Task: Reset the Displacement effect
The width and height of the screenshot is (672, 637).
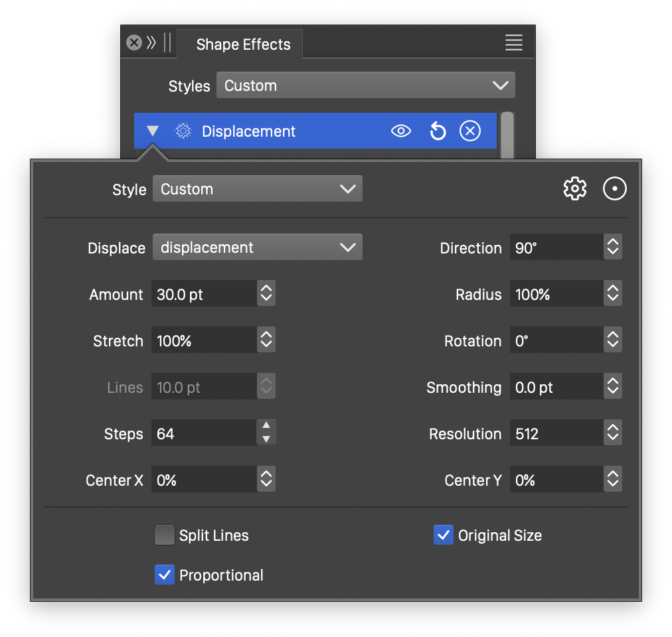Action: [438, 131]
